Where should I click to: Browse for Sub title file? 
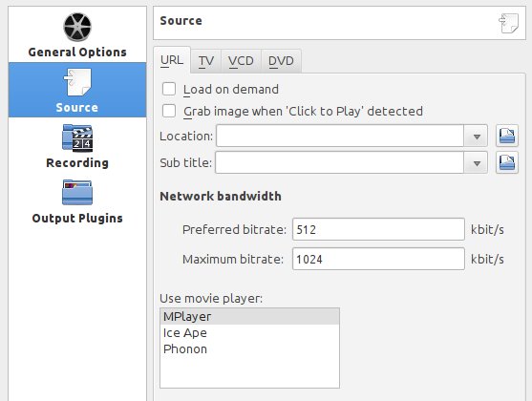(507, 163)
